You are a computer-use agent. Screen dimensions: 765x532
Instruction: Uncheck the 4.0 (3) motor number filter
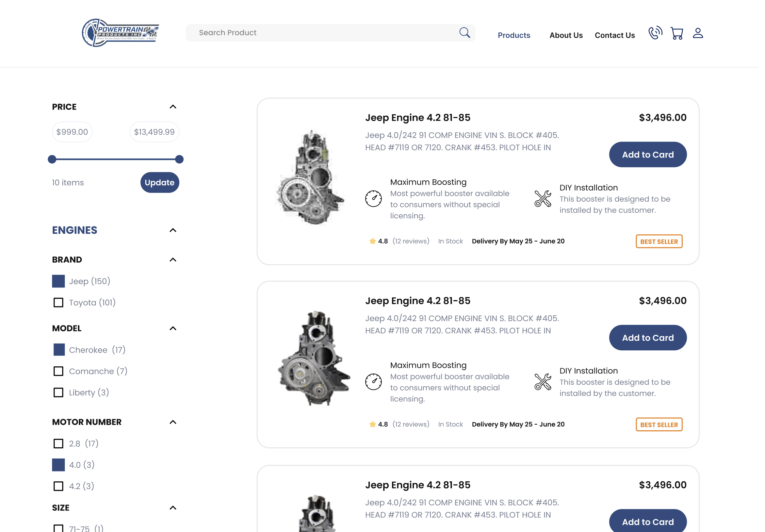(59, 465)
